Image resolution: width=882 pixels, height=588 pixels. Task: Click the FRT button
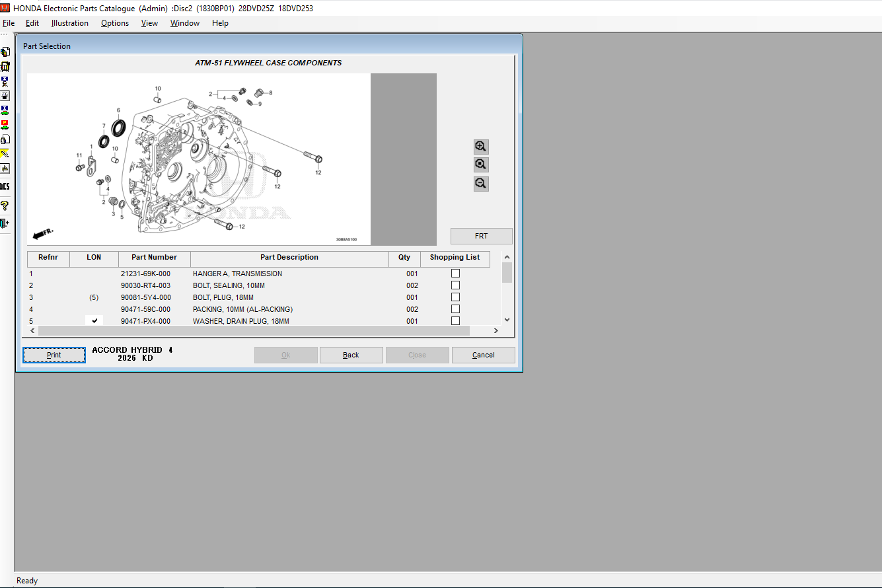pyautogui.click(x=481, y=236)
